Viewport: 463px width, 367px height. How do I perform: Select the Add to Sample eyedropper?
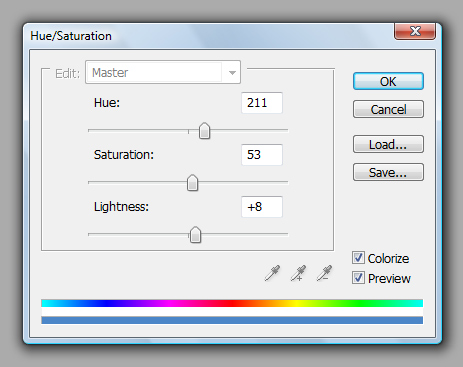coord(298,273)
